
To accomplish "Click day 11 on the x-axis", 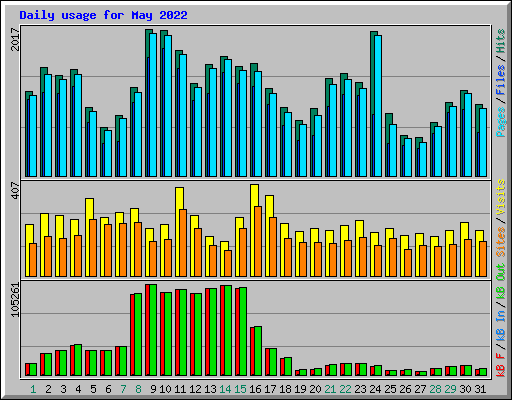I will pos(180,389).
